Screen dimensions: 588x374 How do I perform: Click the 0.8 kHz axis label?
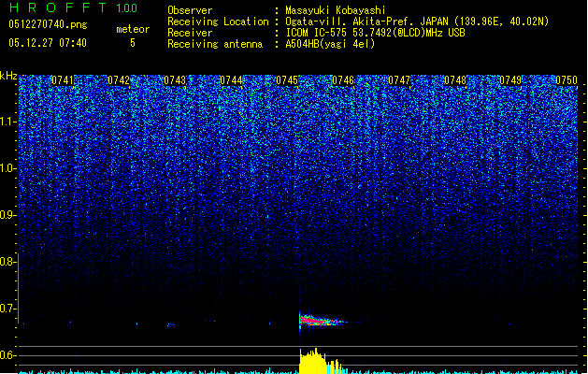click(x=8, y=262)
